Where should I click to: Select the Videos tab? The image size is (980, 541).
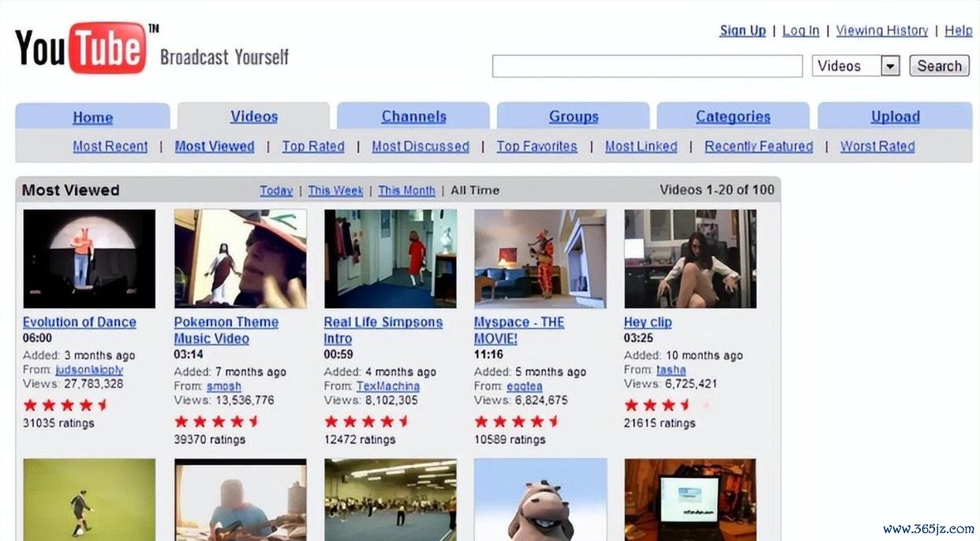(254, 116)
